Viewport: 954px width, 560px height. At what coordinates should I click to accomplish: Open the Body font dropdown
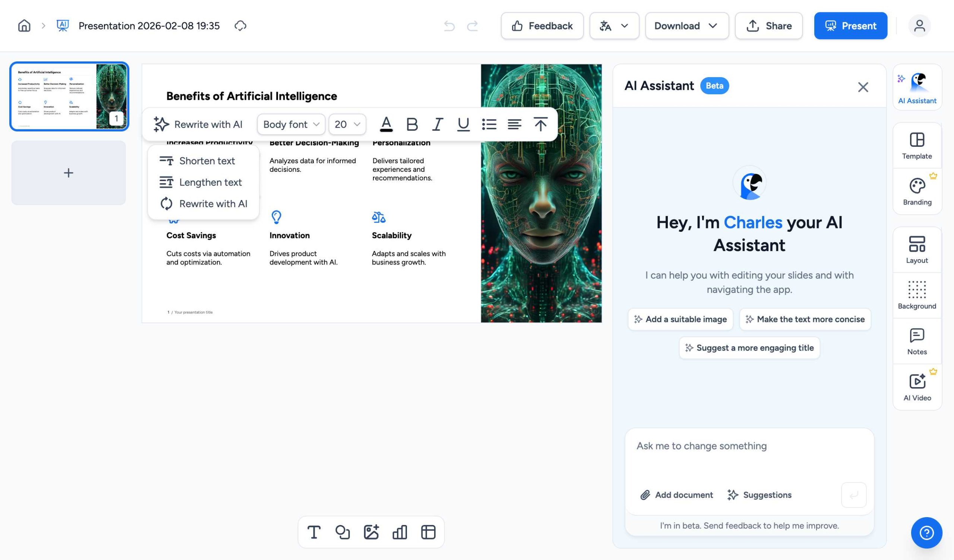coord(291,124)
